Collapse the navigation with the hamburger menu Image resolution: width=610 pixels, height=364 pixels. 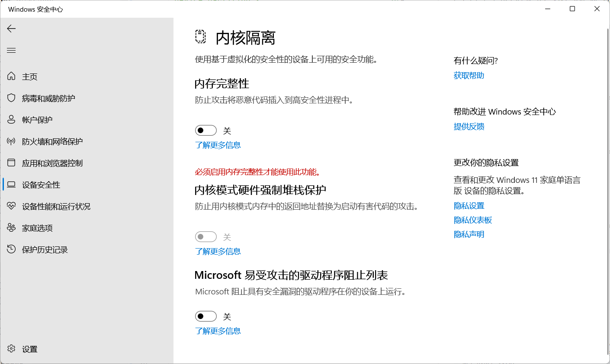(x=11, y=50)
